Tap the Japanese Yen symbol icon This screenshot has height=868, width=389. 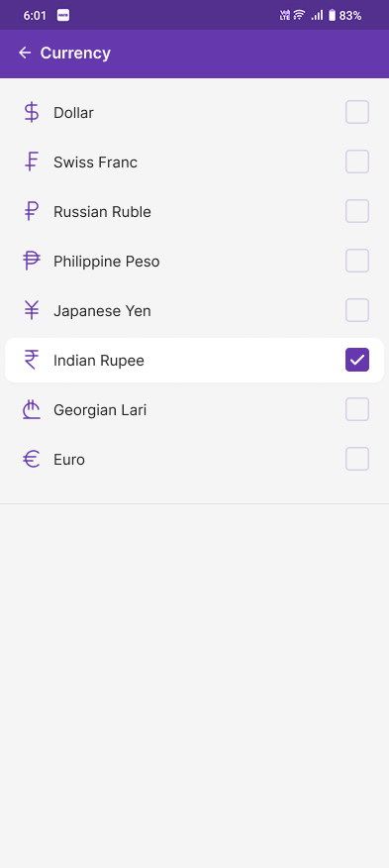click(32, 310)
